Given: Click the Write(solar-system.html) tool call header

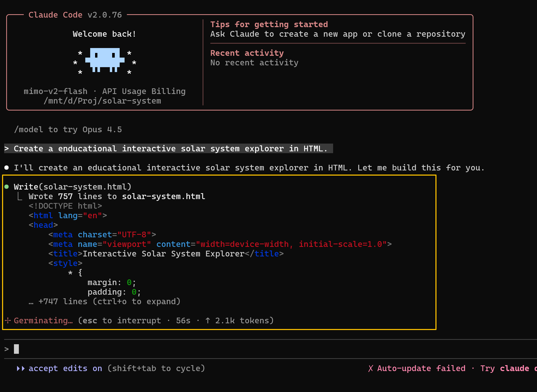Looking at the screenshot, I should (73, 187).
